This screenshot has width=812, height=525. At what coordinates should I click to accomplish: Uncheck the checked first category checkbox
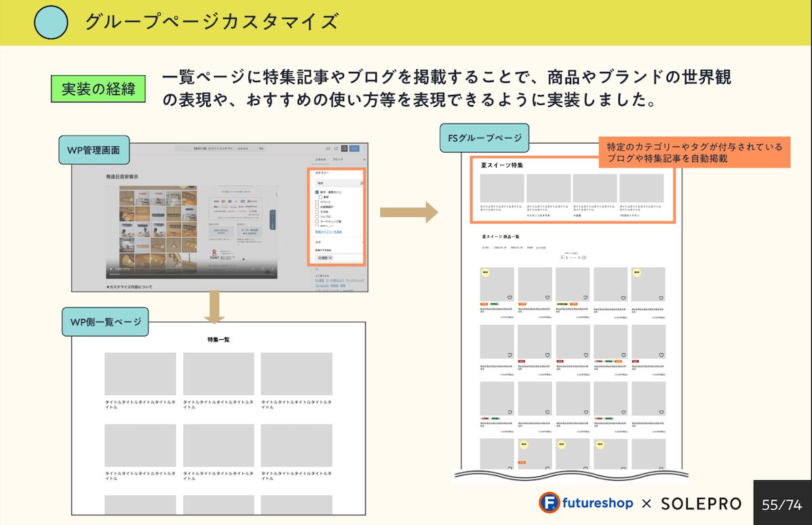[317, 193]
